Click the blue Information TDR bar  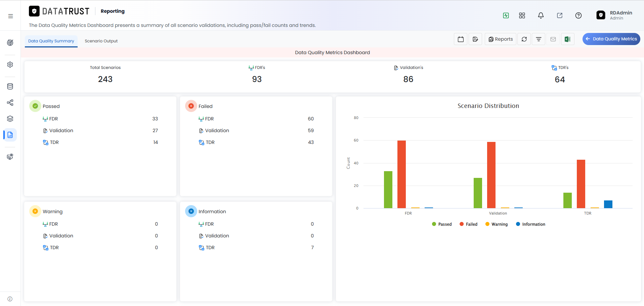click(608, 204)
